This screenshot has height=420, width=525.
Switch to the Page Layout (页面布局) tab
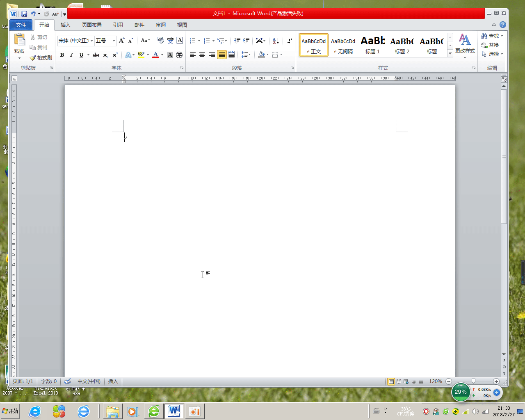point(92,25)
